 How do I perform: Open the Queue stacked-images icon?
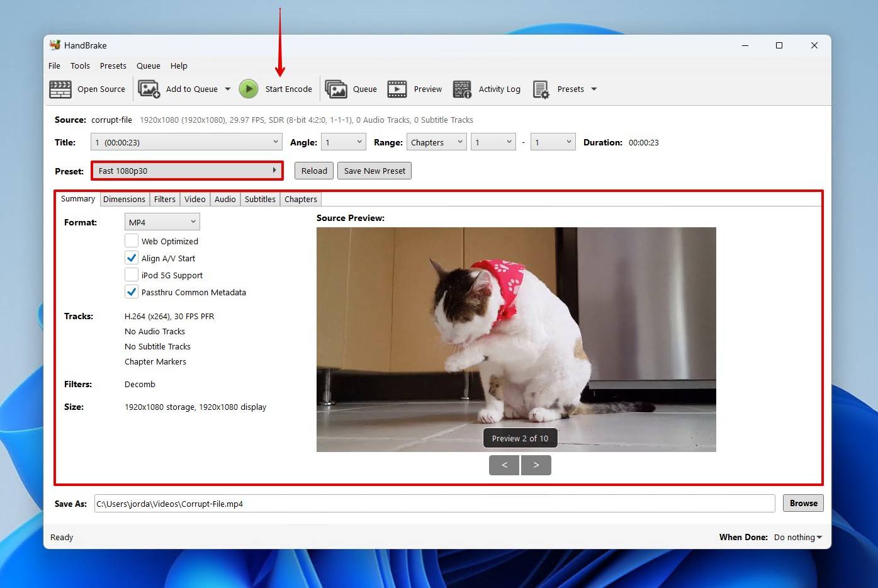(x=336, y=89)
